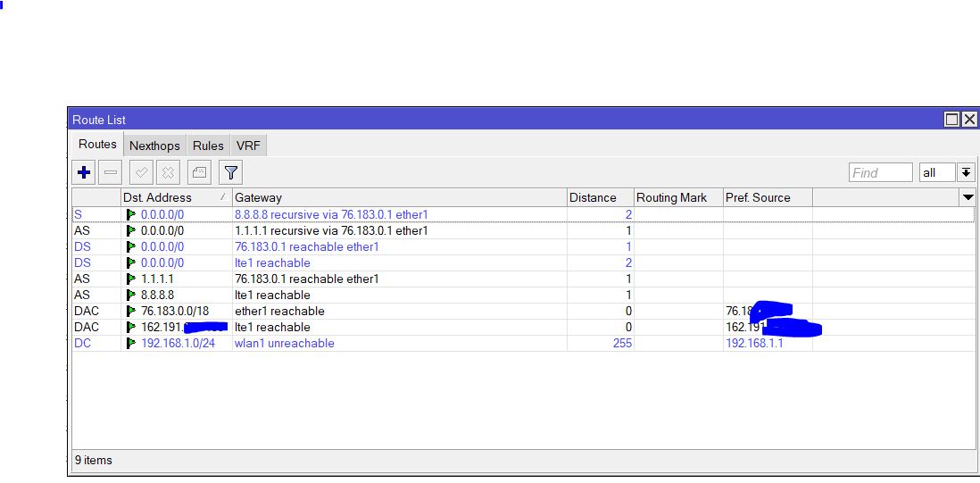Select the 76.183.0.1 reachable ether1 DS row
Image resolution: width=980 pixels, height=483 pixels.
523,246
